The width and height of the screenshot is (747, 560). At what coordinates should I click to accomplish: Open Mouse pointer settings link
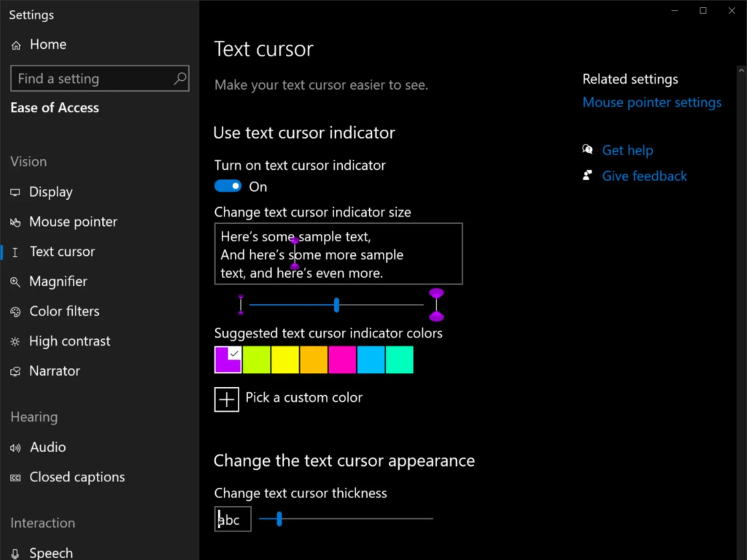click(x=652, y=102)
